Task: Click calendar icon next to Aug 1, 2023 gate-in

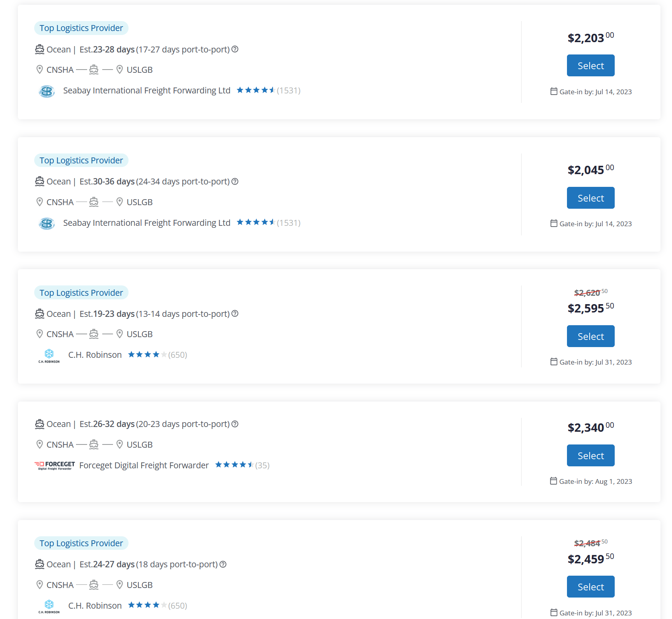Action: pyautogui.click(x=553, y=481)
